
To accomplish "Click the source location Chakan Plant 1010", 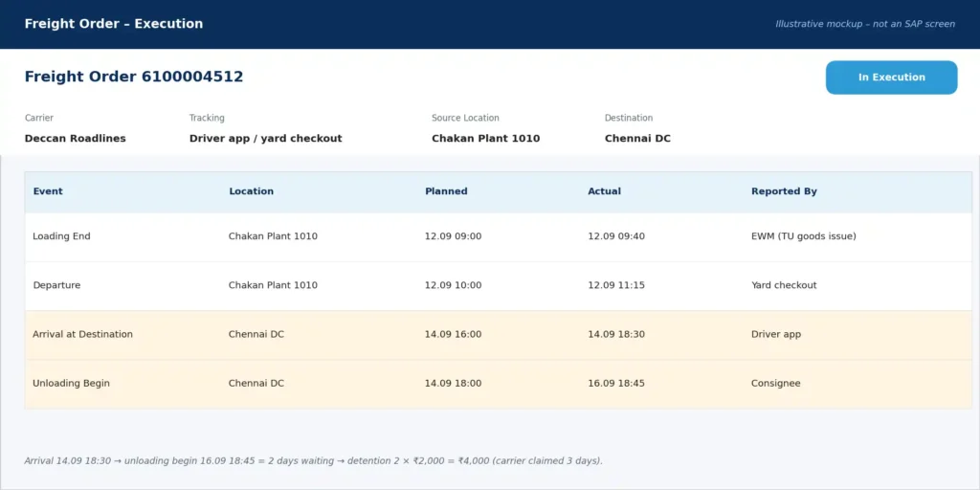I will click(x=485, y=138).
